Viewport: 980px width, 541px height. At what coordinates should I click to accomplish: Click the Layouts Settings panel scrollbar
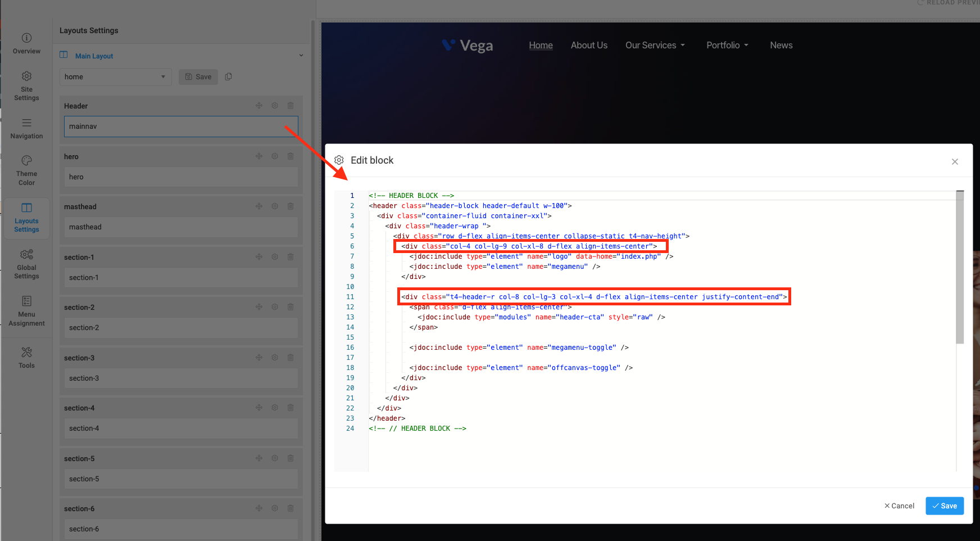[x=313, y=281]
